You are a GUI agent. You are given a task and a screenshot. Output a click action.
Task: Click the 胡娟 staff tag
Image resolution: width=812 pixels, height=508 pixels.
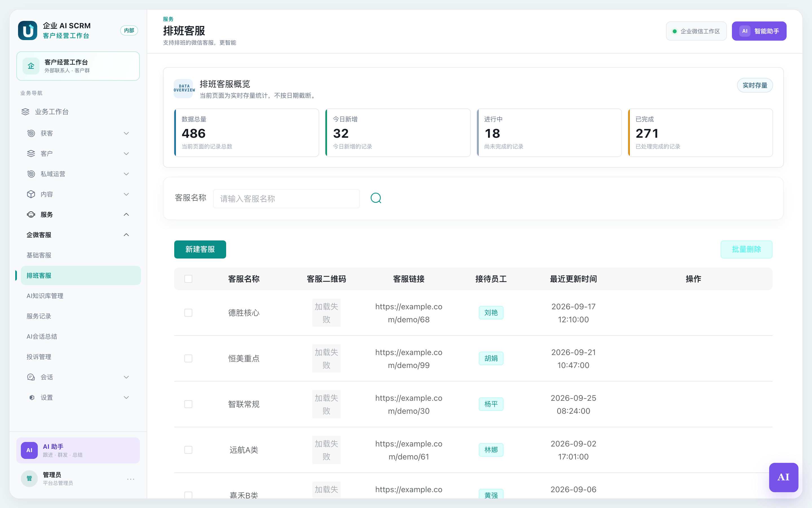coord(491,358)
